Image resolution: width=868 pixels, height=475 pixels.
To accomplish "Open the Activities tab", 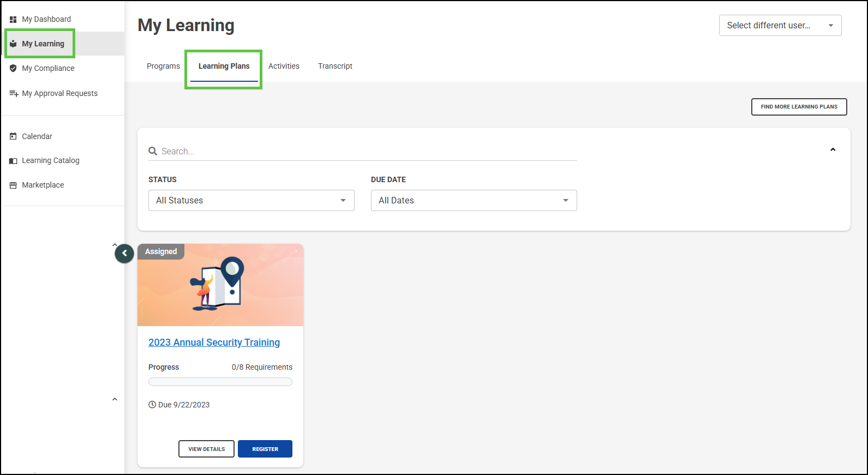I will point(284,66).
